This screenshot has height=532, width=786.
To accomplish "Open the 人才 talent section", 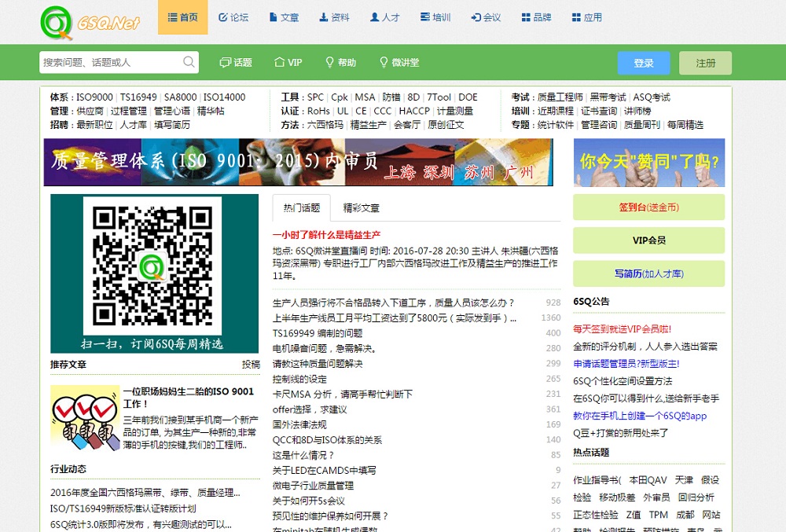I will click(x=384, y=17).
